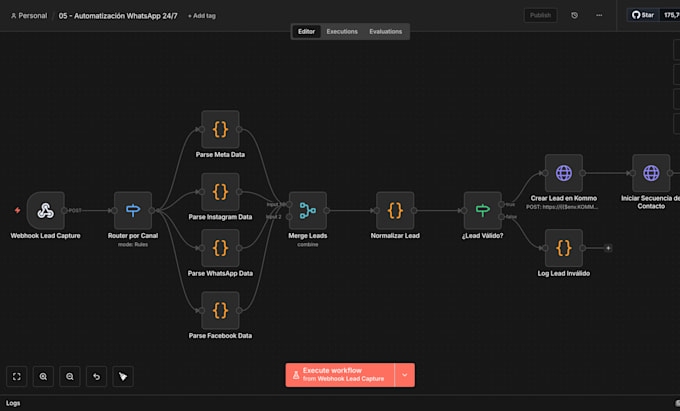The width and height of the screenshot is (680, 411).
Task: Open the Router por Canal switch node
Action: 133,211
